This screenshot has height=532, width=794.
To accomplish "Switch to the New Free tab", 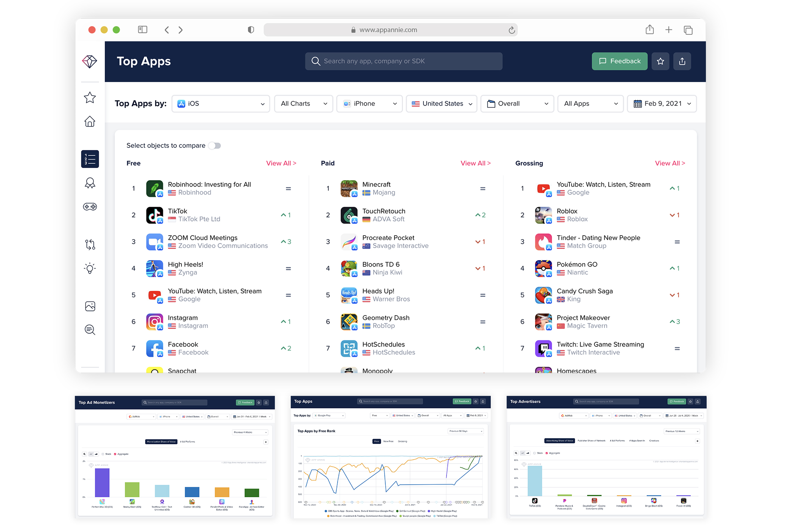I will coord(388,441).
